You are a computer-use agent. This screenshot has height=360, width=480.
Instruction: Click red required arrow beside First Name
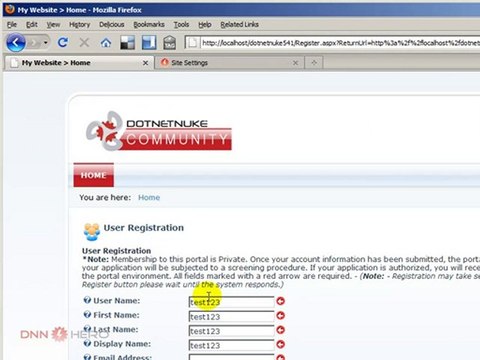(x=281, y=315)
